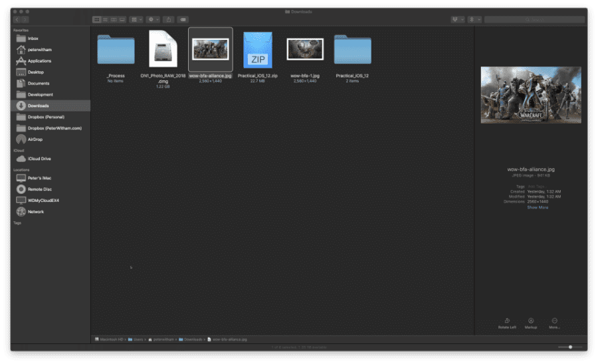The image size is (598, 364).
Task: Click More... in the preview pane
Action: 555,323
